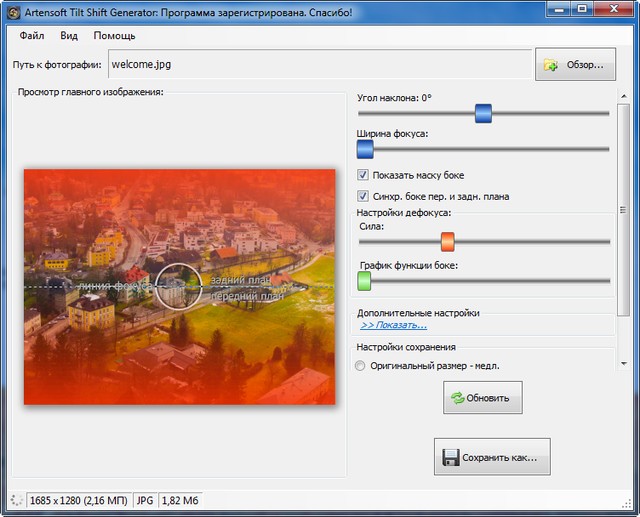This screenshot has width=640, height=517.
Task: Uncheck Показать маску боке checkbox
Action: (362, 175)
